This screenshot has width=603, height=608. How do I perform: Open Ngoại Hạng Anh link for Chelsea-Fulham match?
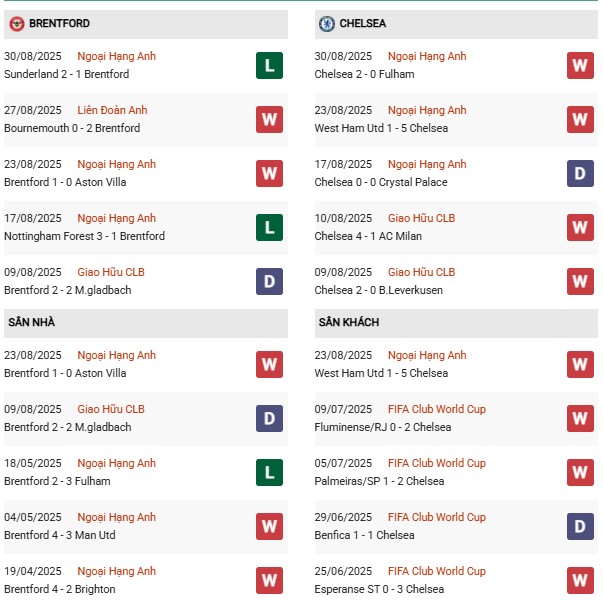(x=427, y=56)
